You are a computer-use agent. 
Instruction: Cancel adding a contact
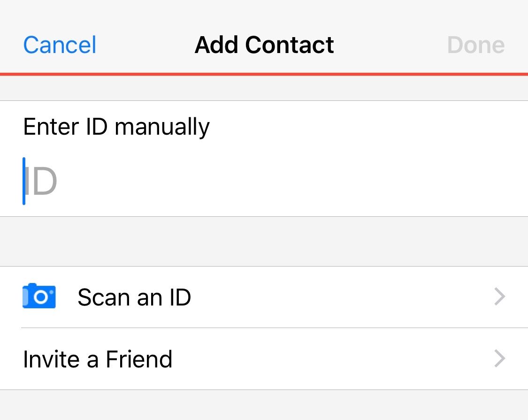(x=60, y=45)
